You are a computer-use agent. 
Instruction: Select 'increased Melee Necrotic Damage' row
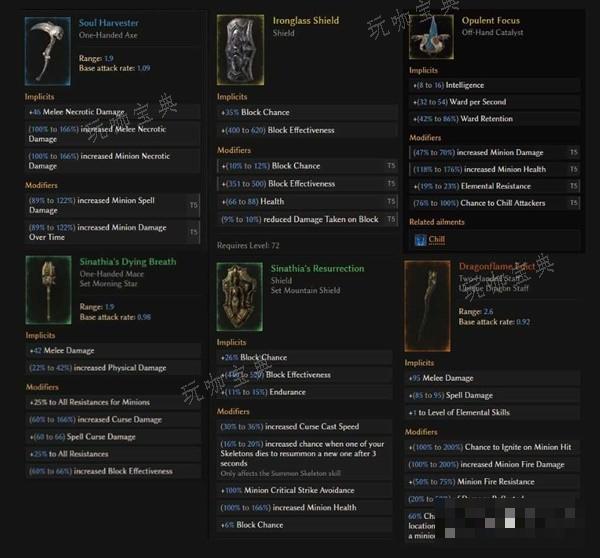[112, 134]
